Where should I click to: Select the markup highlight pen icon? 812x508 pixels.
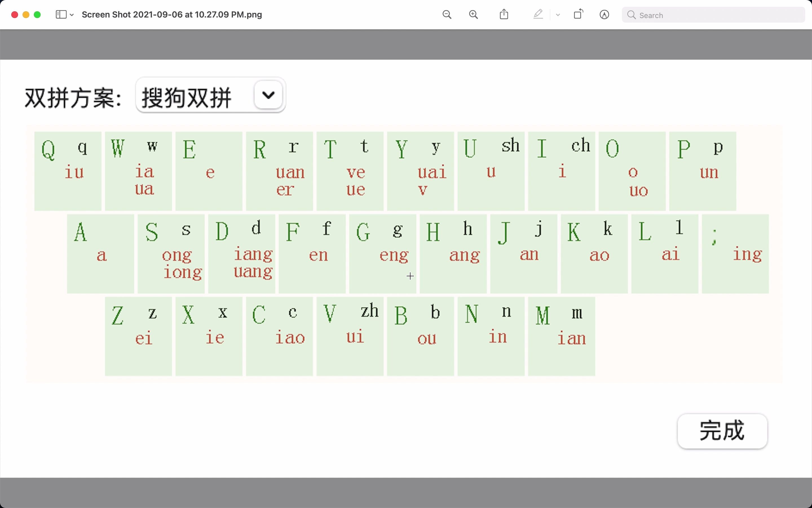click(538, 14)
